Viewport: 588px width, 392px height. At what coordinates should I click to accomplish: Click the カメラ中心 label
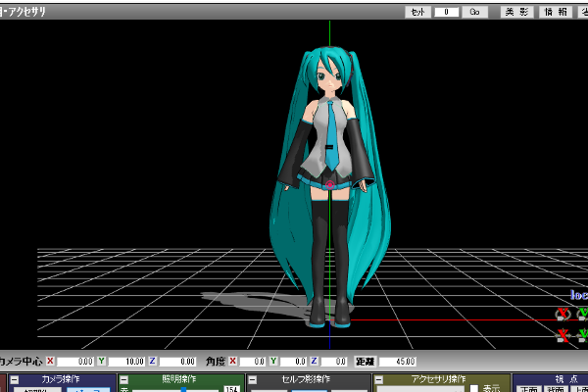coord(21,362)
